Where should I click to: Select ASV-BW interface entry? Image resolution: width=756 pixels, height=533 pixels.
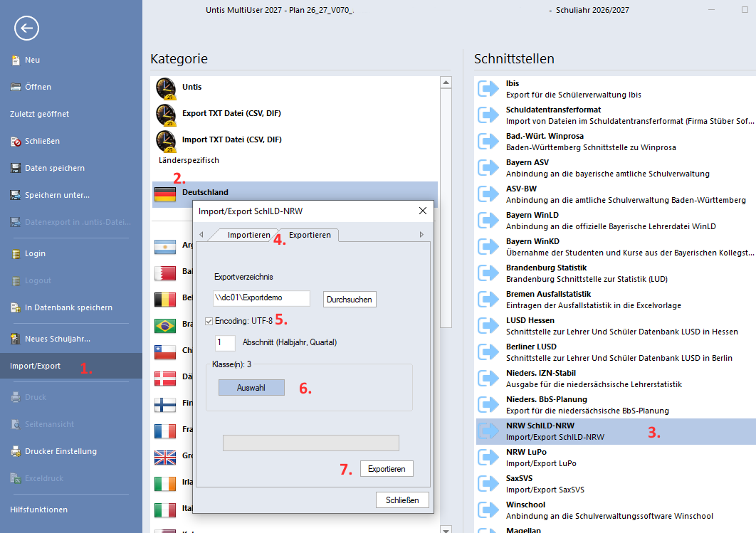[x=616, y=194]
